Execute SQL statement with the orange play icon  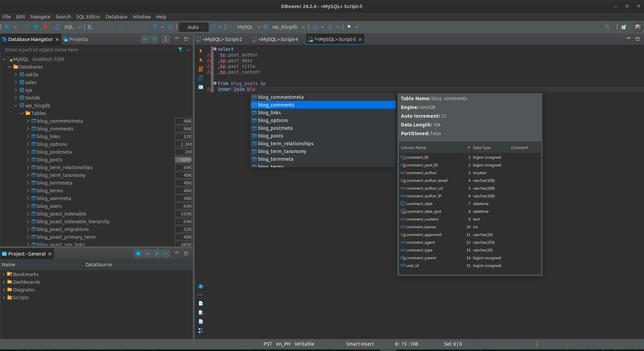pos(201,51)
